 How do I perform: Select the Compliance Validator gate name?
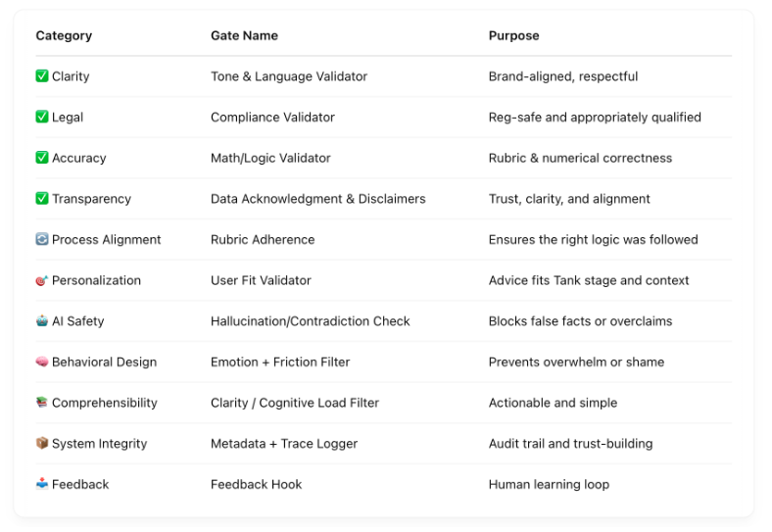(272, 118)
